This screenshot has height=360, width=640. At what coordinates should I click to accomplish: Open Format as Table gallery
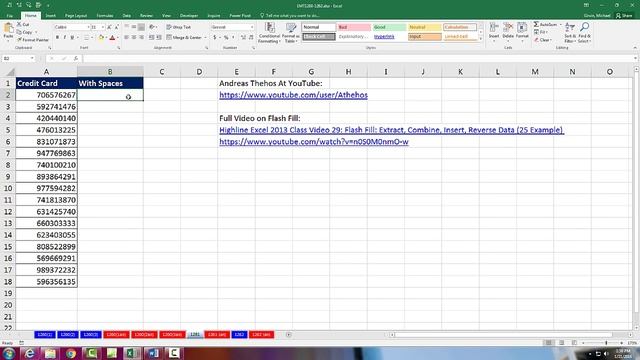click(x=291, y=33)
